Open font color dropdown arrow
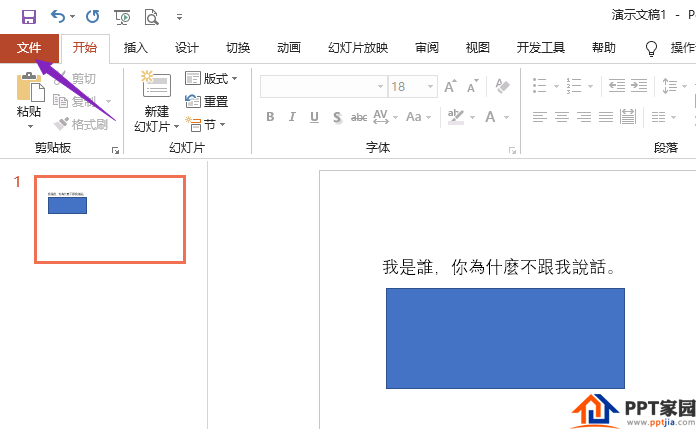This screenshot has width=696, height=429. point(506,118)
